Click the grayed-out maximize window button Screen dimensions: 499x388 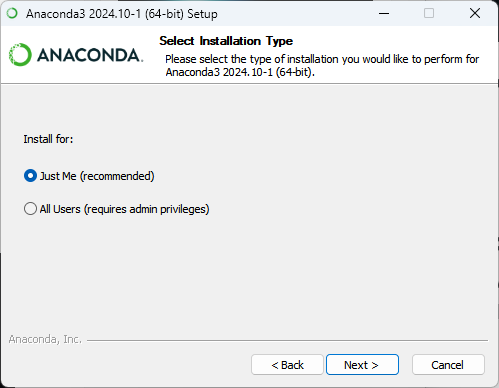[429, 13]
